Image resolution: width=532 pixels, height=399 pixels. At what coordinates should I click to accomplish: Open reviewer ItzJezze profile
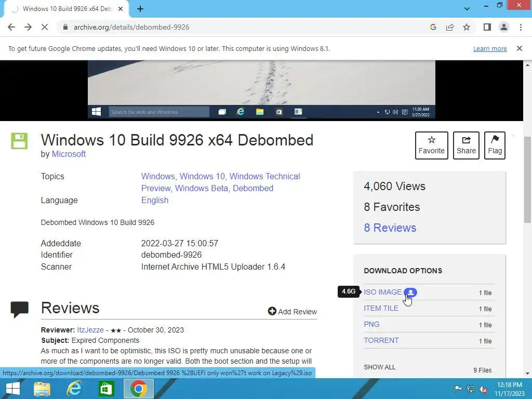coord(90,330)
